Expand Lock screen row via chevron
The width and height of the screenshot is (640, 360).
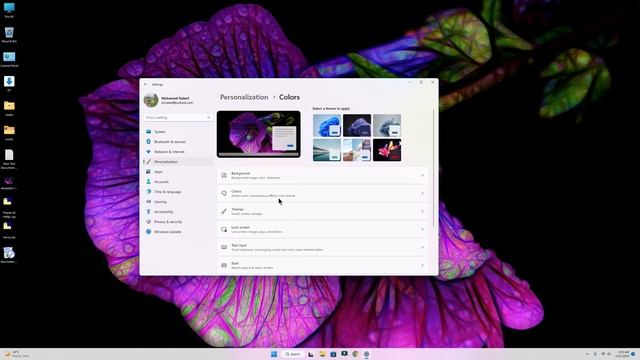(422, 229)
